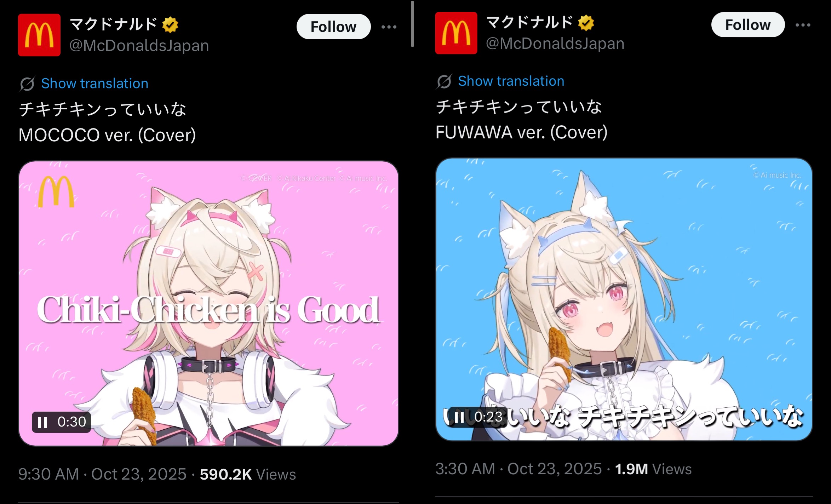Click verified badge on right post

click(x=586, y=23)
